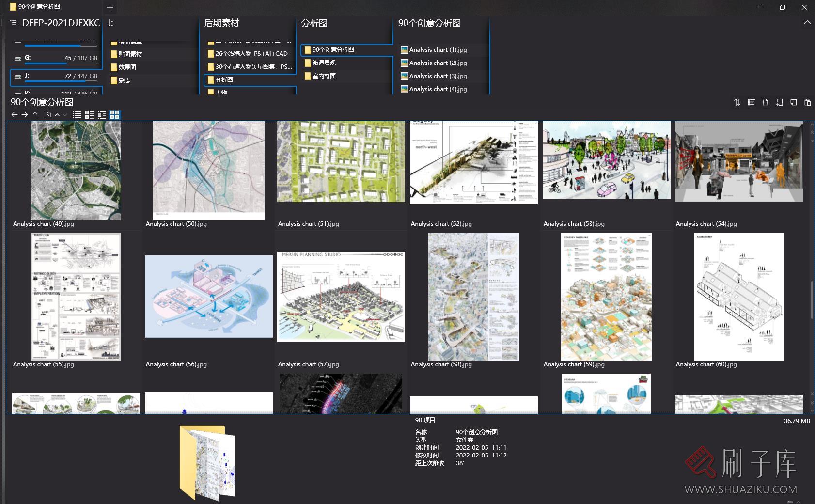Go up one folder with up arrow
815x504 pixels.
click(x=35, y=115)
